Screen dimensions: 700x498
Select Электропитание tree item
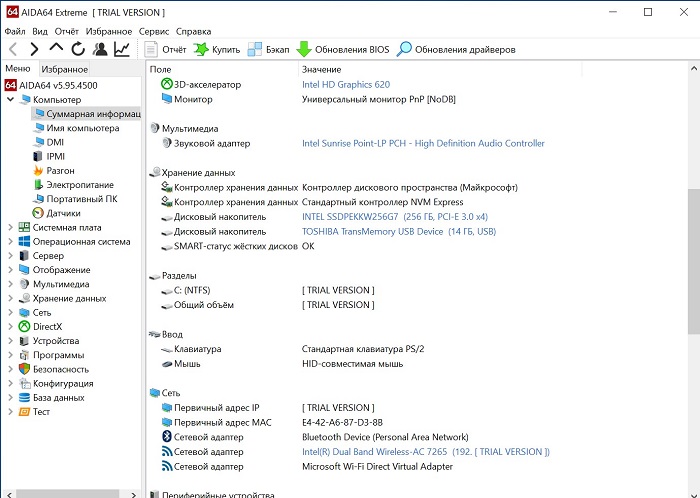[74, 185]
